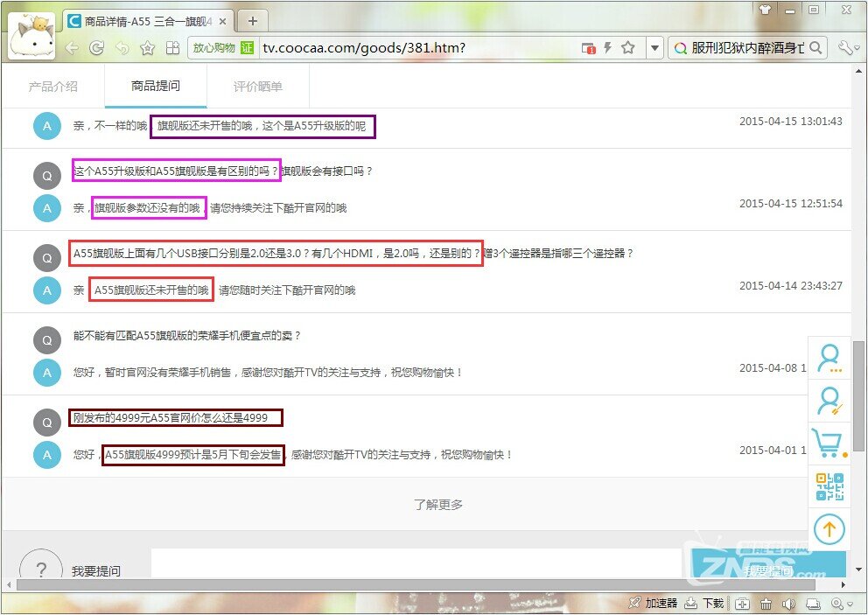Click the first-aid browser doctor icon
This screenshot has width=868, height=615.
pyautogui.click(x=742, y=604)
